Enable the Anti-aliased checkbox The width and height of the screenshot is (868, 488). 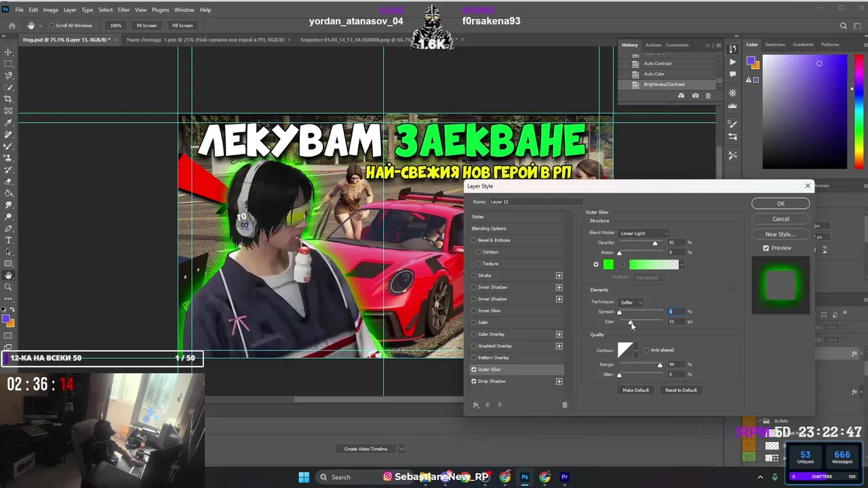[x=646, y=350]
